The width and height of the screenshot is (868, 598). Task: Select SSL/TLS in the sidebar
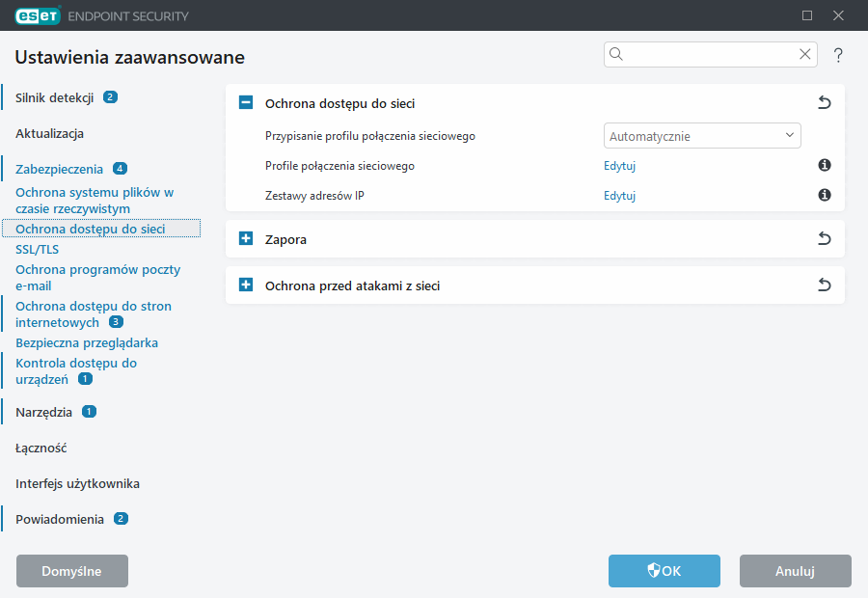[x=38, y=250]
